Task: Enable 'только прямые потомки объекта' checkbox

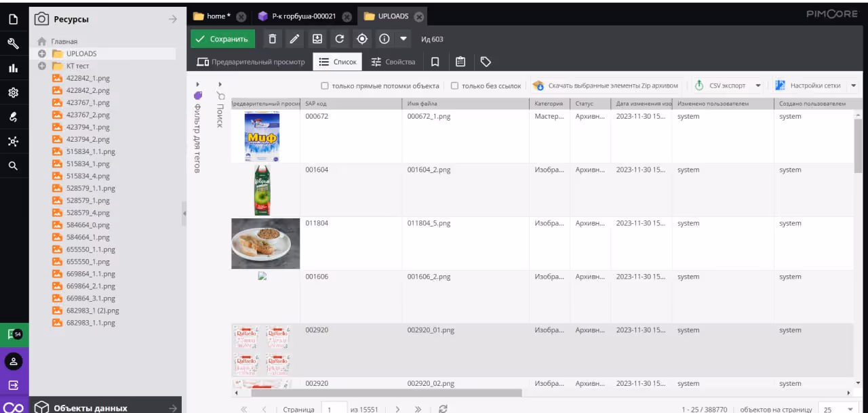Action: coord(325,86)
